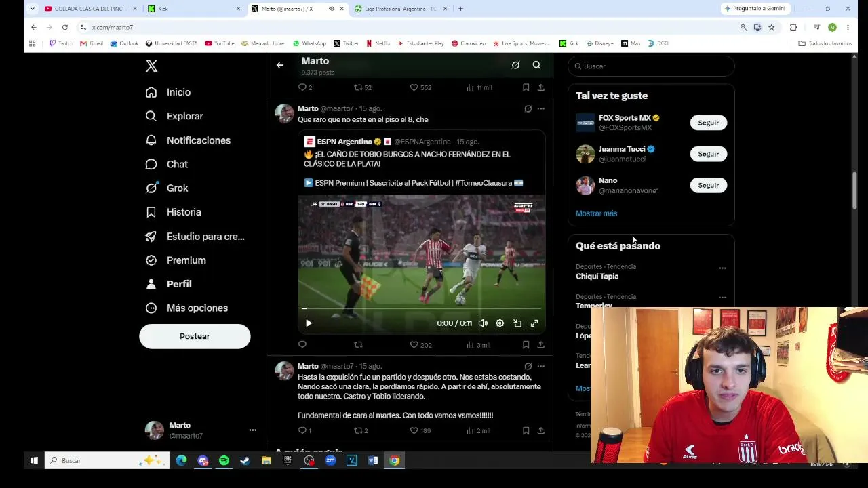The image size is (868, 488).
Task: Switch to the GOLEADA CLÁSICA YouTube tab
Action: point(90,9)
